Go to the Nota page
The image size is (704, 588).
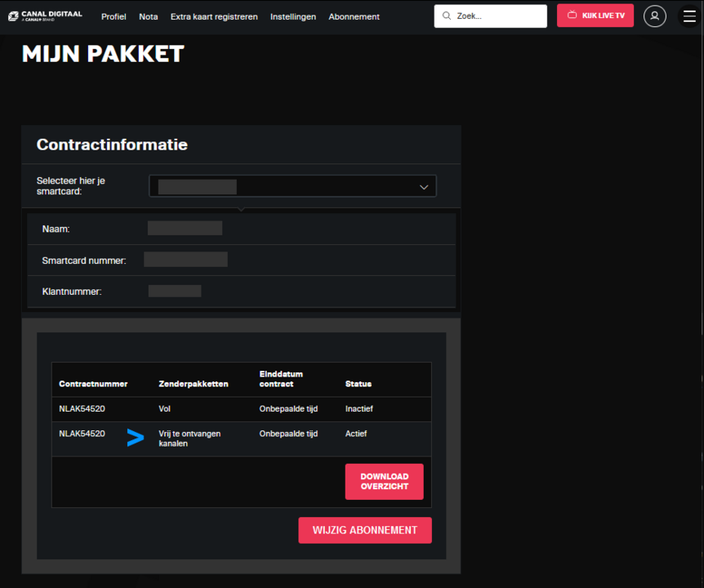coord(148,16)
